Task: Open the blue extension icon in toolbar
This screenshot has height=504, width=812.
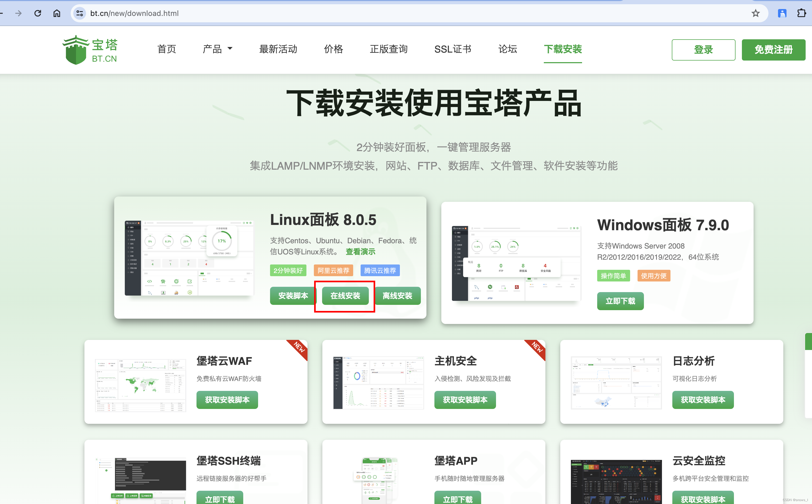Action: tap(782, 13)
